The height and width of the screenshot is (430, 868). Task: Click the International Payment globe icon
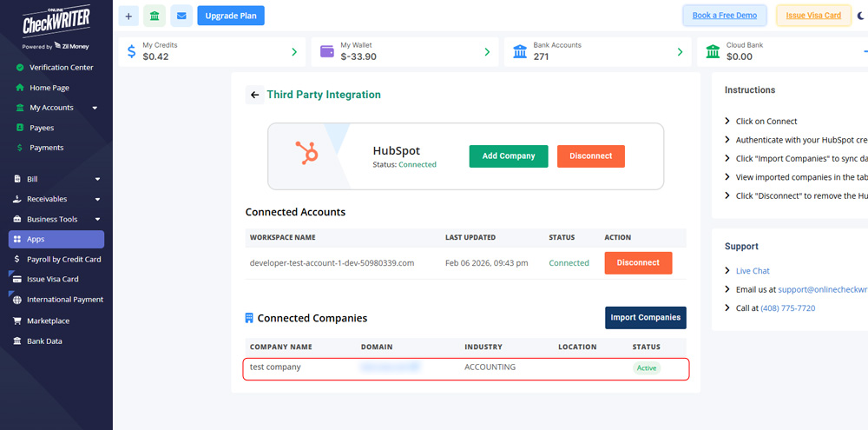click(x=17, y=300)
